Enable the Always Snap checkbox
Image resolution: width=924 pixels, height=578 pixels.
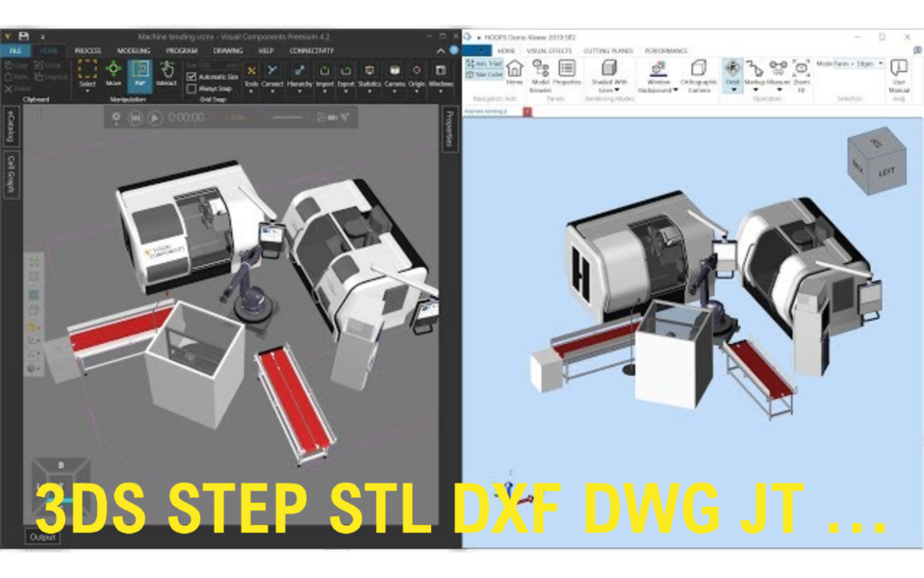click(x=192, y=89)
